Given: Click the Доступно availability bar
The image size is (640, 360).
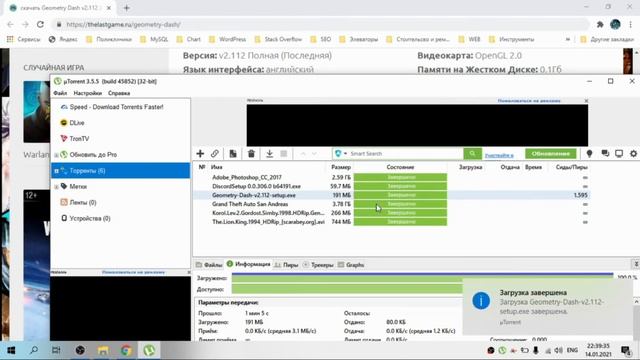Looking at the screenshot, I should (347, 289).
